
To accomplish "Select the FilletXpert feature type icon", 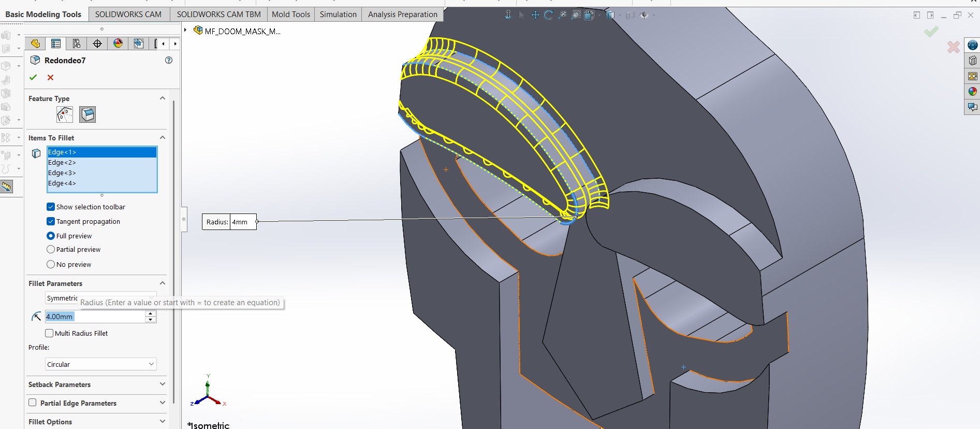I will tap(65, 115).
